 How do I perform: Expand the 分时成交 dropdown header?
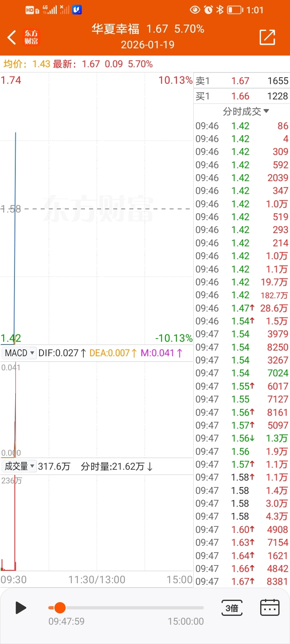pos(246,111)
